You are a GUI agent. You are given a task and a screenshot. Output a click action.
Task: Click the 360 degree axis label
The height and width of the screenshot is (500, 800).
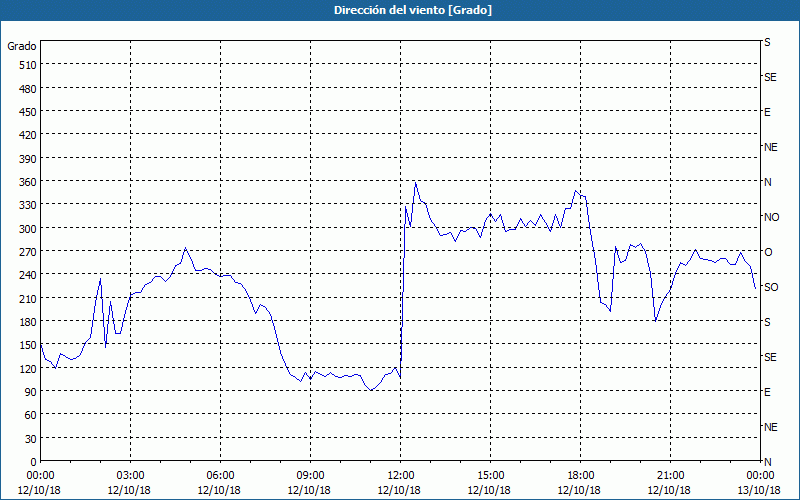click(29, 182)
